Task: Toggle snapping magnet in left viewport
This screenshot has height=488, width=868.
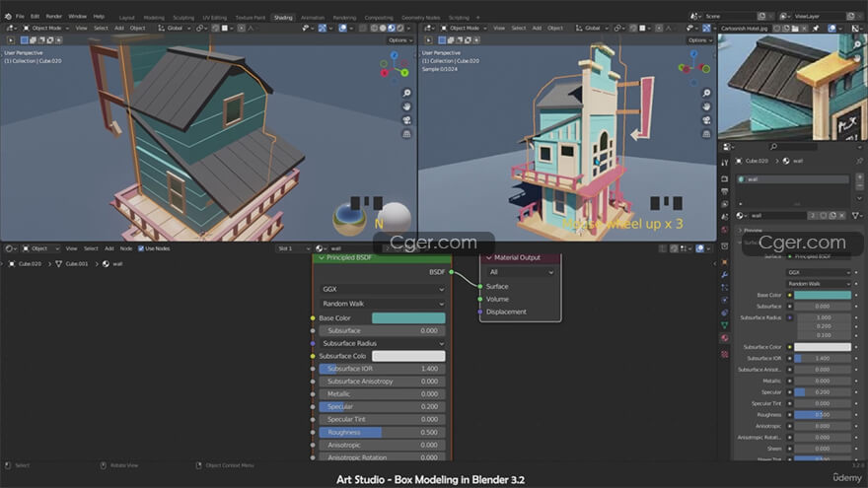Action: 215,29
